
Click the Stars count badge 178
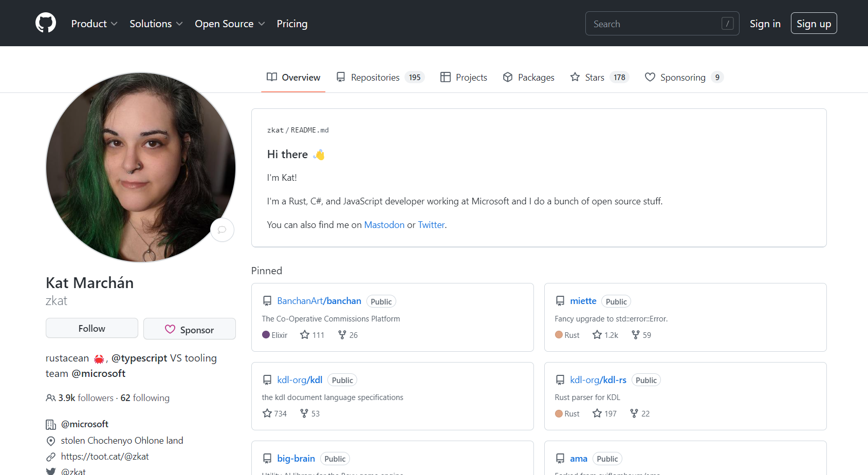[x=619, y=77]
